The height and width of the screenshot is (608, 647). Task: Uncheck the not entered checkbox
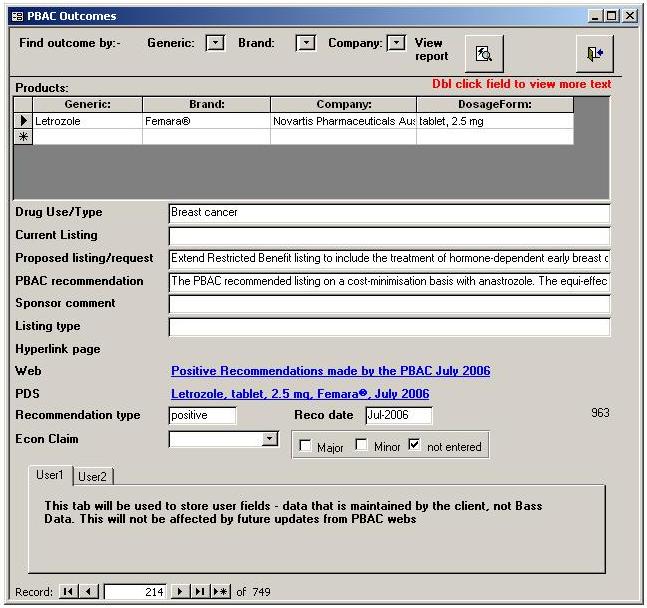tap(415, 446)
